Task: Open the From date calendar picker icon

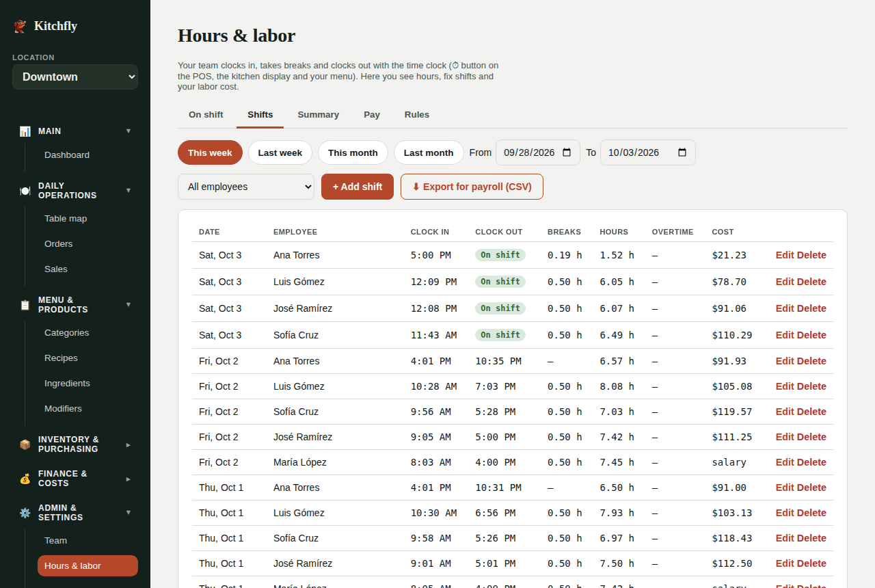Action: [567, 152]
